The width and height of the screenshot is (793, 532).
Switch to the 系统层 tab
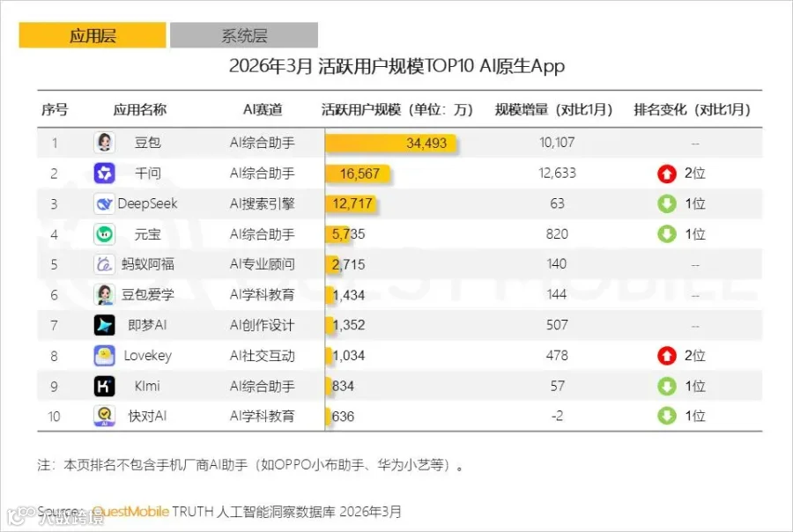click(244, 35)
